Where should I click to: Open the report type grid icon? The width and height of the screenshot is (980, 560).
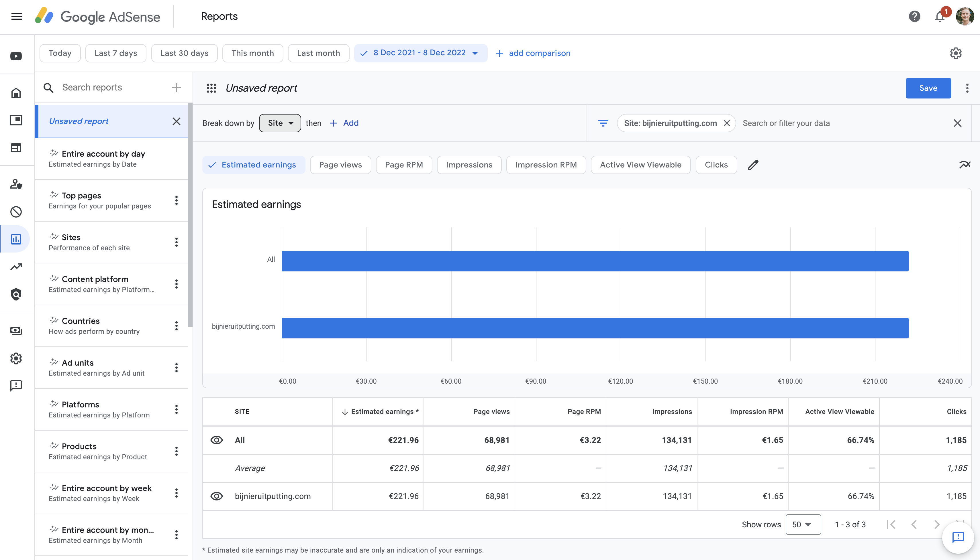(x=211, y=88)
